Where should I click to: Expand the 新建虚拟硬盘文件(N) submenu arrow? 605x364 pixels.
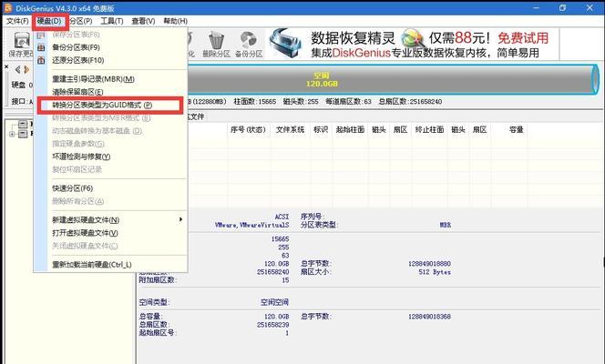click(x=180, y=219)
